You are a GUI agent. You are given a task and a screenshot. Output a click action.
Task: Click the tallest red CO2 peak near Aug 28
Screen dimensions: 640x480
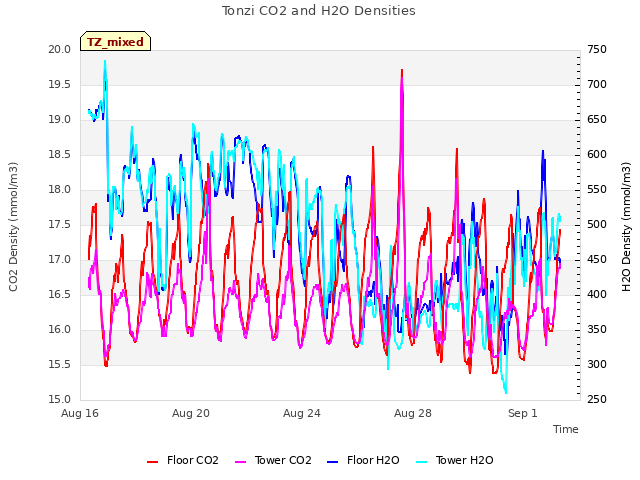[x=402, y=71]
